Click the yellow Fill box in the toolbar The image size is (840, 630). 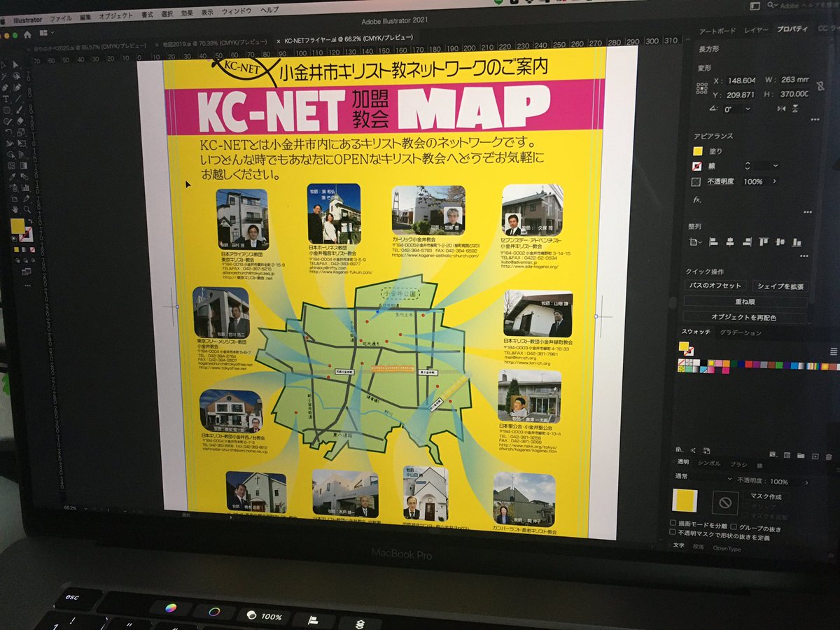pyautogui.click(x=17, y=226)
